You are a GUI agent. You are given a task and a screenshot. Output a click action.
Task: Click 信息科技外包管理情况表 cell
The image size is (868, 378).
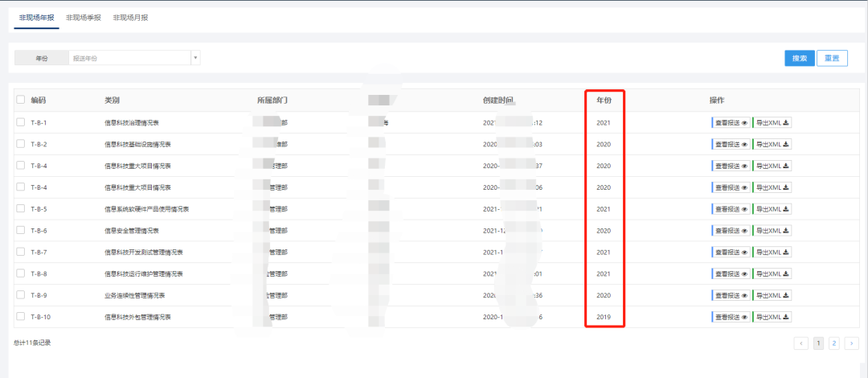point(138,317)
